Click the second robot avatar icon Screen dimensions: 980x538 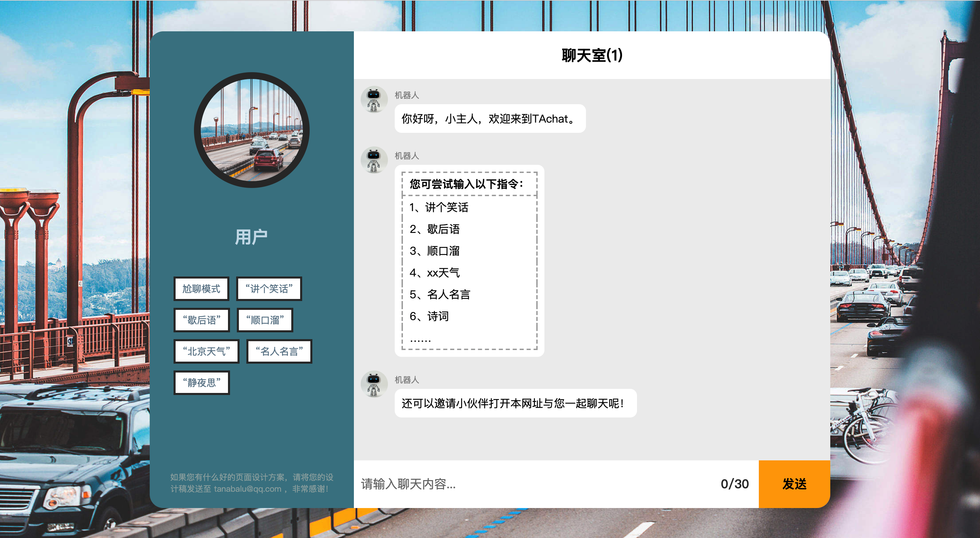point(374,160)
